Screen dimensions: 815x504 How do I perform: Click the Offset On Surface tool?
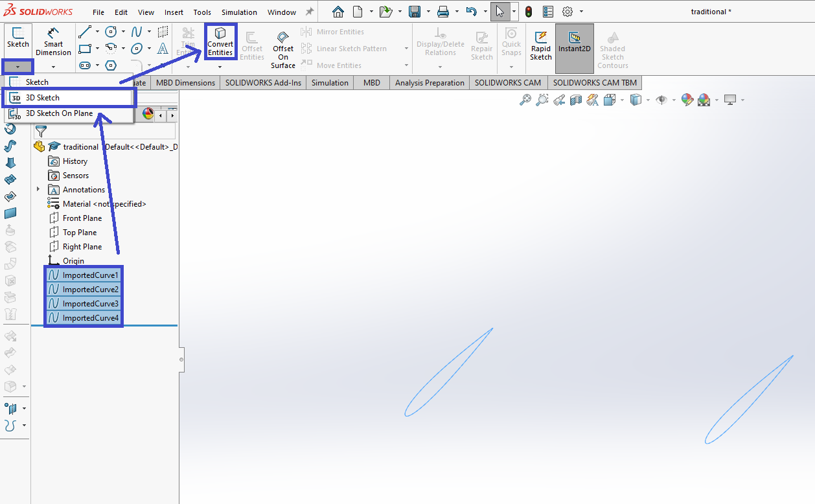pyautogui.click(x=283, y=49)
